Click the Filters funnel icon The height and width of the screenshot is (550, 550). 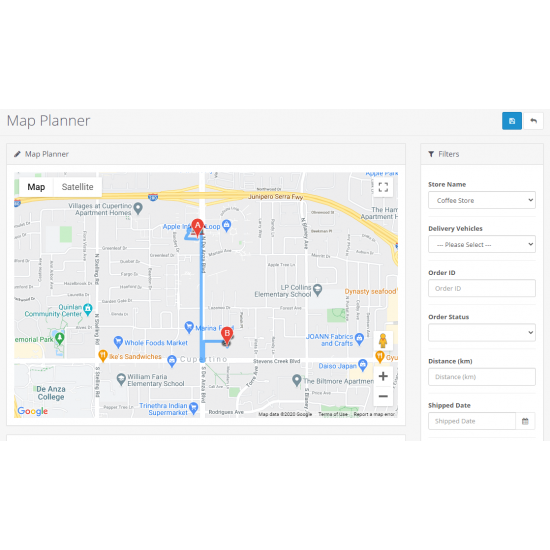click(x=431, y=154)
